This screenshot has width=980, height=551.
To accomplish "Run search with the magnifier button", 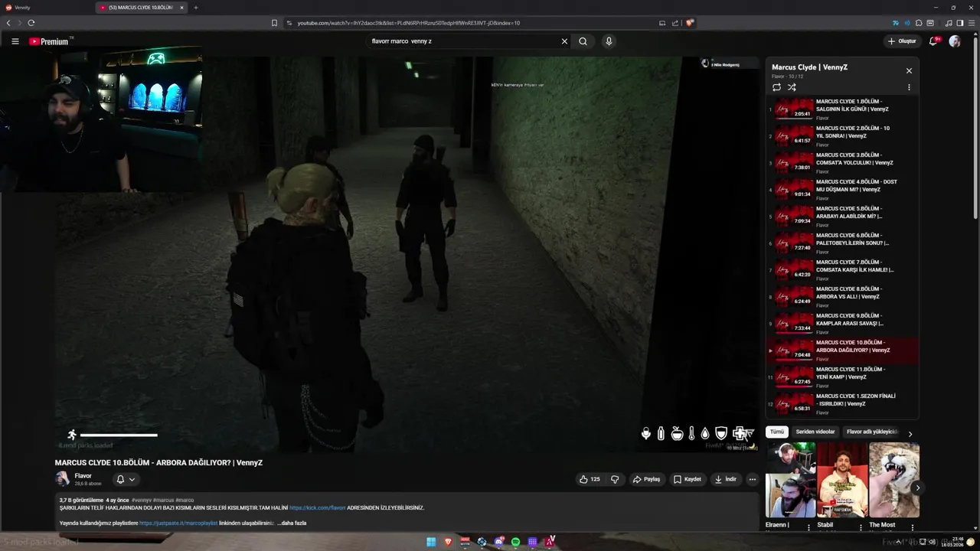I will coord(583,41).
